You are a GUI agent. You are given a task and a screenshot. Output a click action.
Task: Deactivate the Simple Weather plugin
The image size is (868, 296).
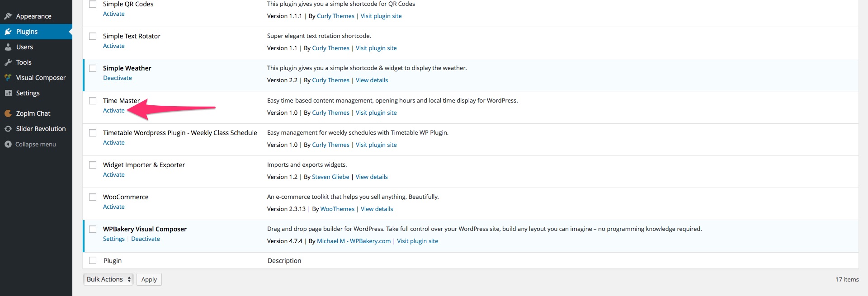(118, 78)
